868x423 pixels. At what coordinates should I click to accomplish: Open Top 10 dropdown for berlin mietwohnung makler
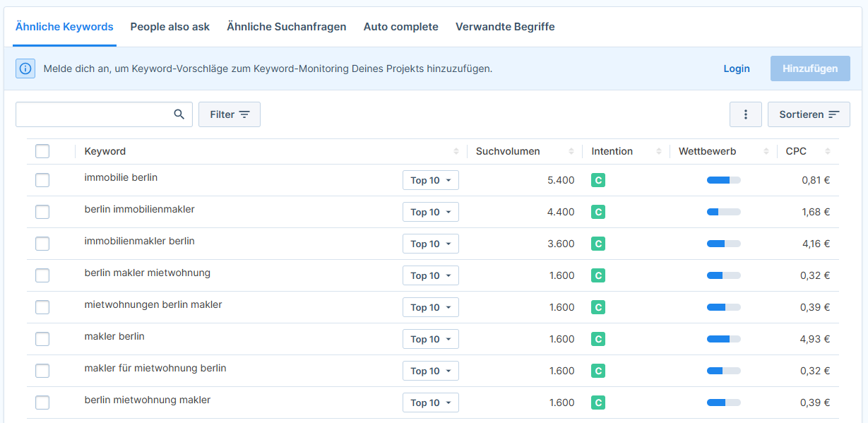pyautogui.click(x=431, y=403)
